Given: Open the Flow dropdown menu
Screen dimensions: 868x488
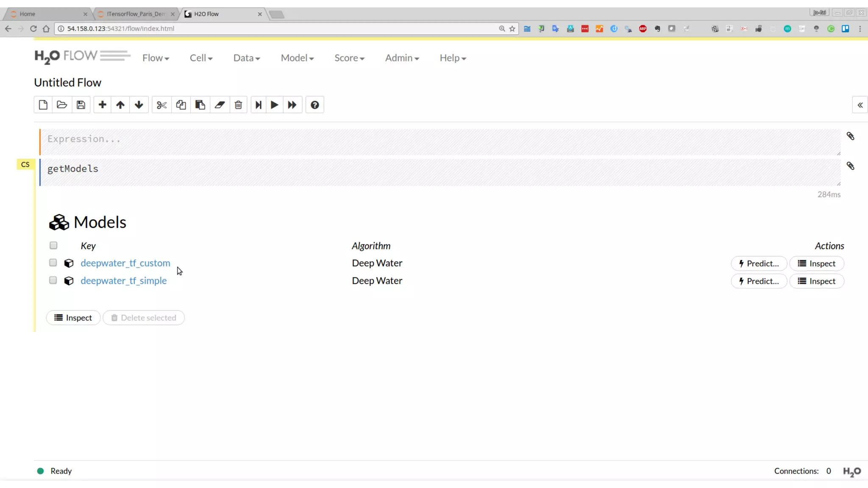Looking at the screenshot, I should point(156,58).
